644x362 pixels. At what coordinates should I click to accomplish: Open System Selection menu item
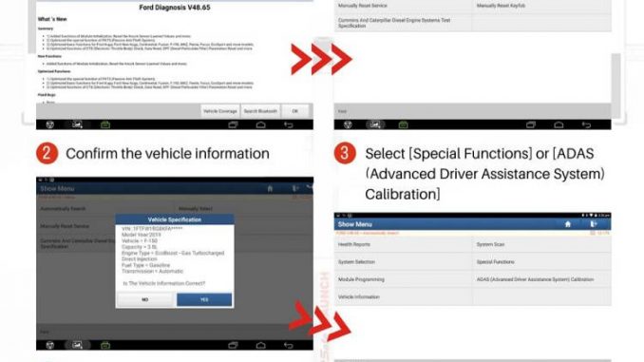tap(403, 261)
